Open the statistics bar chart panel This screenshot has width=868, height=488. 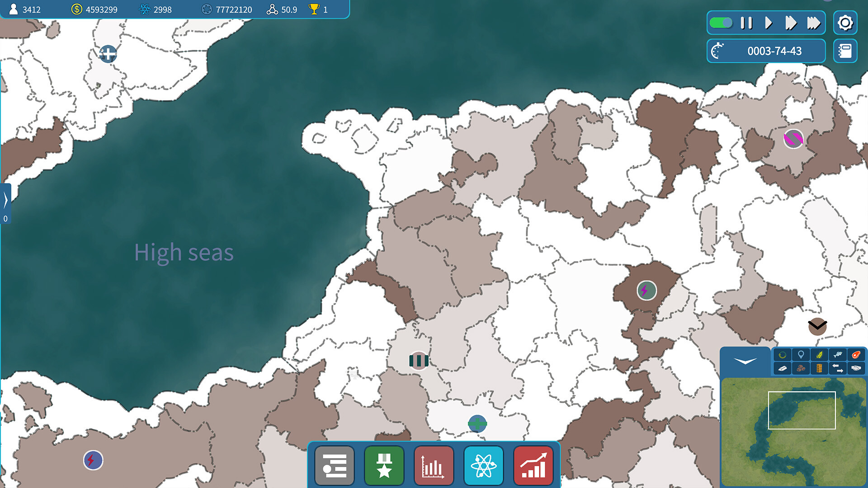pyautogui.click(x=434, y=465)
